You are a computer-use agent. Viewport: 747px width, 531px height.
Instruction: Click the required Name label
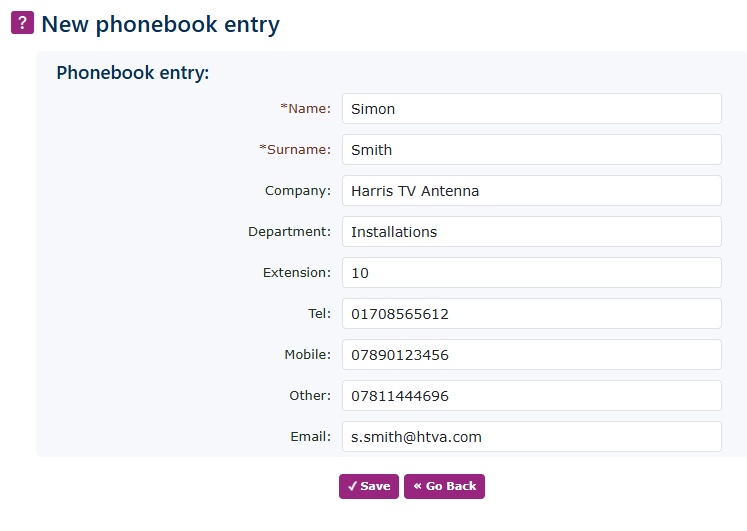click(308, 109)
